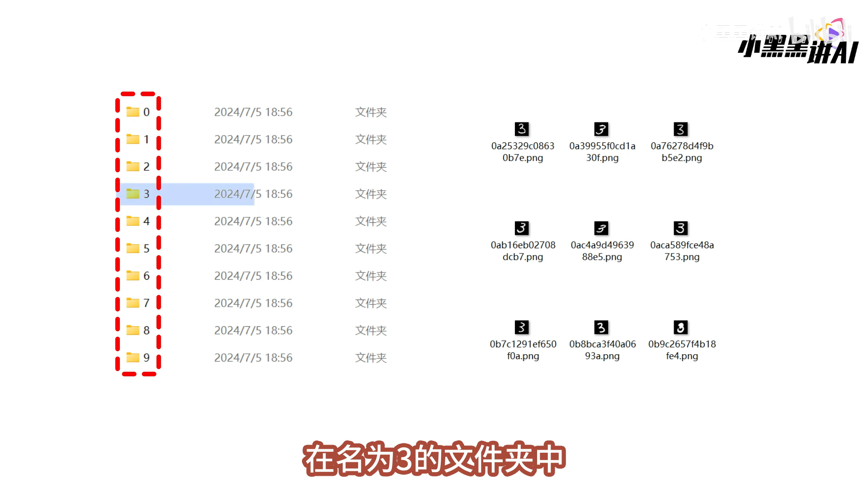868x488 pixels.
Task: Click the highlighted folder 3 icon
Action: [x=133, y=194]
